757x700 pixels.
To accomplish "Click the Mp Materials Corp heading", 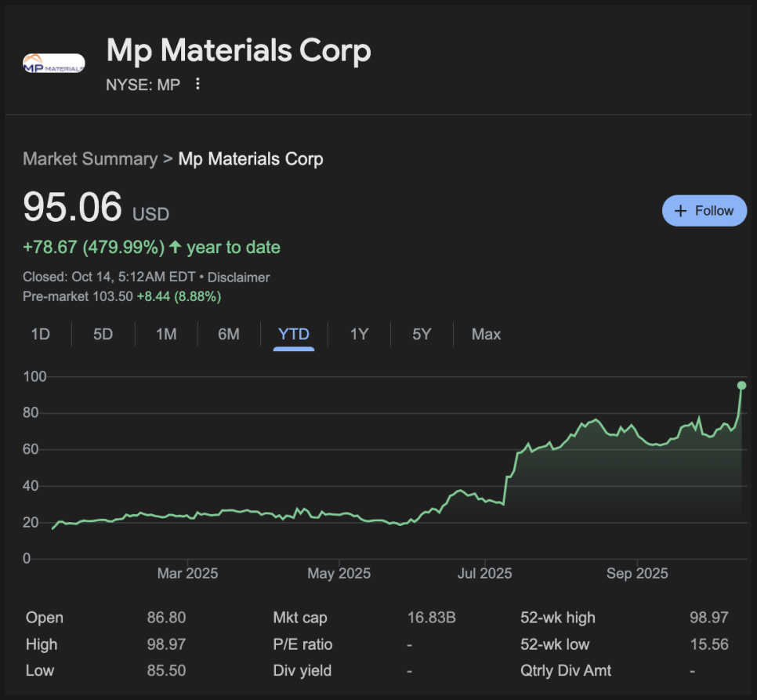I will (238, 51).
